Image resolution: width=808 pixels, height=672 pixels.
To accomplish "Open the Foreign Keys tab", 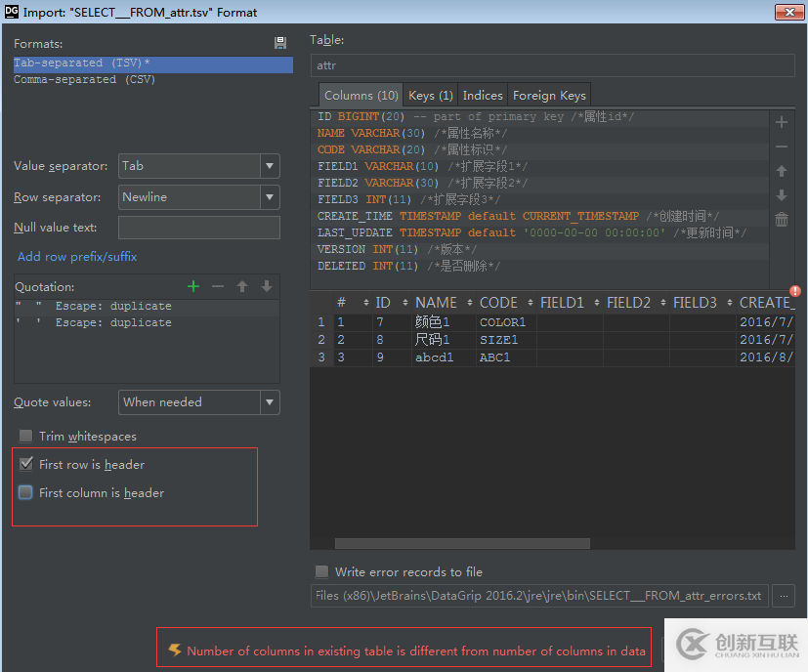I will tap(549, 96).
